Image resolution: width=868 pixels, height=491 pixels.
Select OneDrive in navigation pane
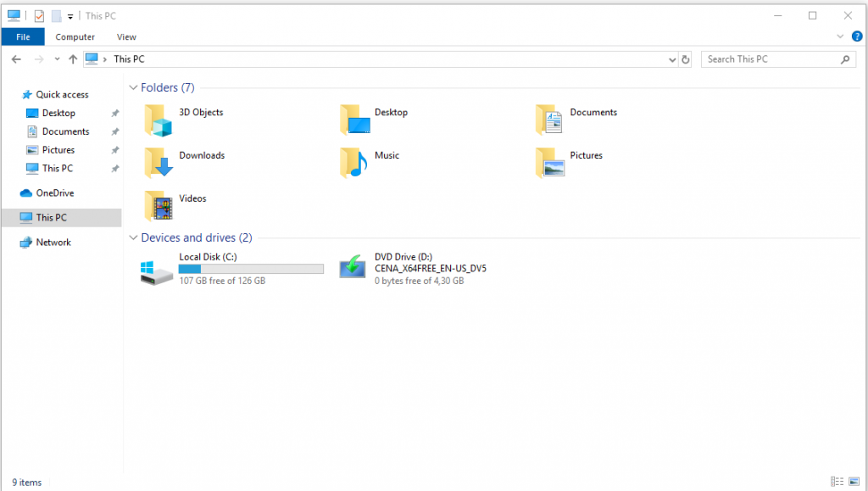click(x=55, y=193)
